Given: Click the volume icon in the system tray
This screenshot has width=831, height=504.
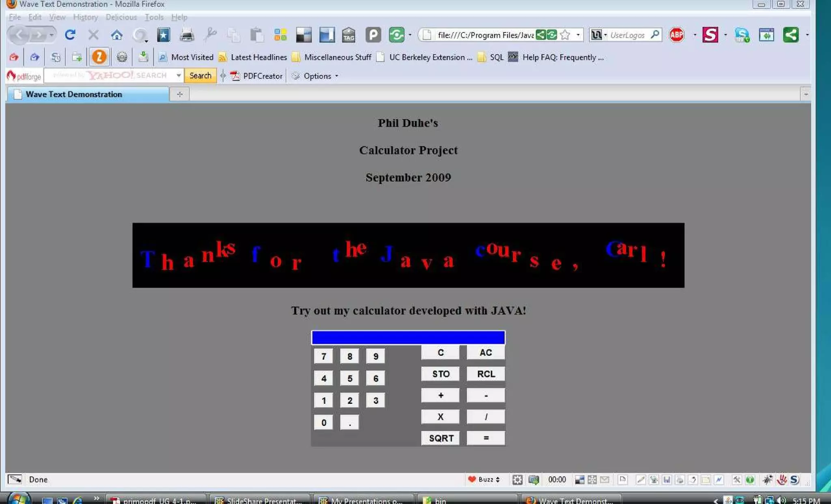Looking at the screenshot, I should [x=782, y=500].
